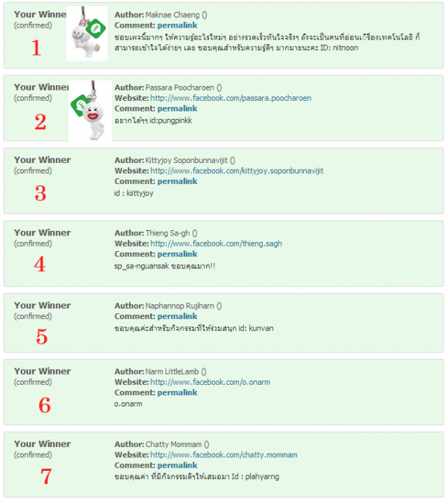Open permalink of Maknae Chaeng's comment
The image size is (448, 503).
[x=178, y=25]
